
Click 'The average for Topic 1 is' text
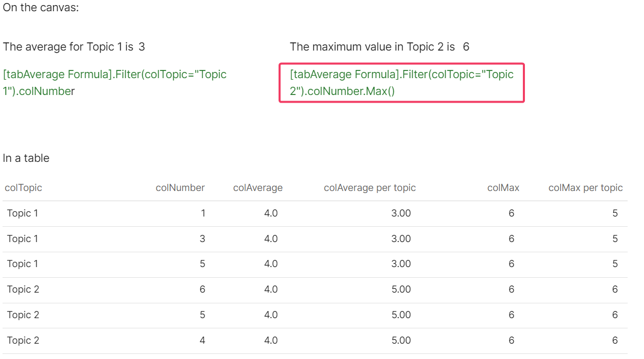click(x=68, y=47)
